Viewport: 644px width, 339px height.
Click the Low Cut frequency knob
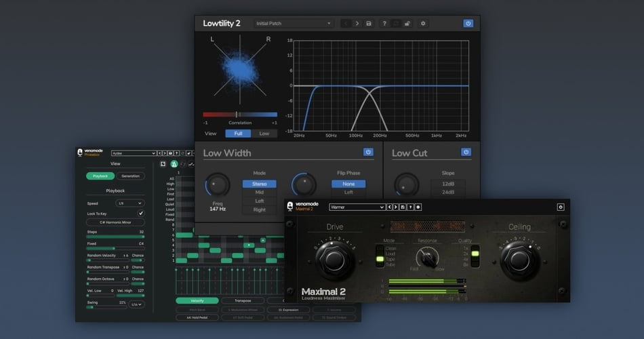tap(406, 185)
